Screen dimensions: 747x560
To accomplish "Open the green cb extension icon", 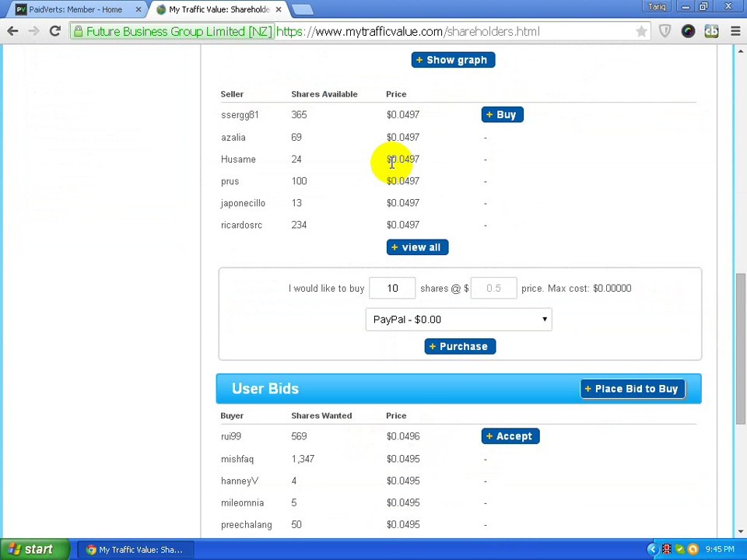I will click(711, 31).
